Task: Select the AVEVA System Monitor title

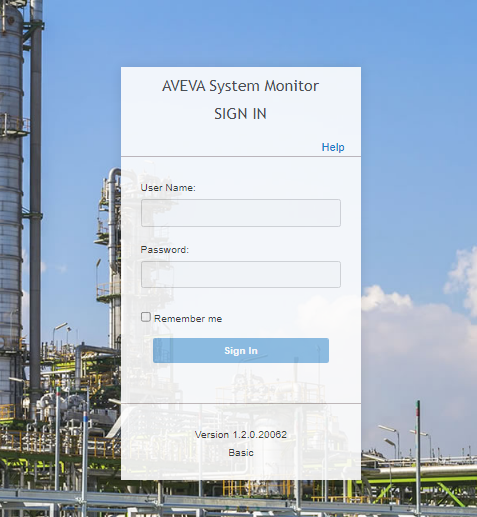Action: [x=240, y=86]
